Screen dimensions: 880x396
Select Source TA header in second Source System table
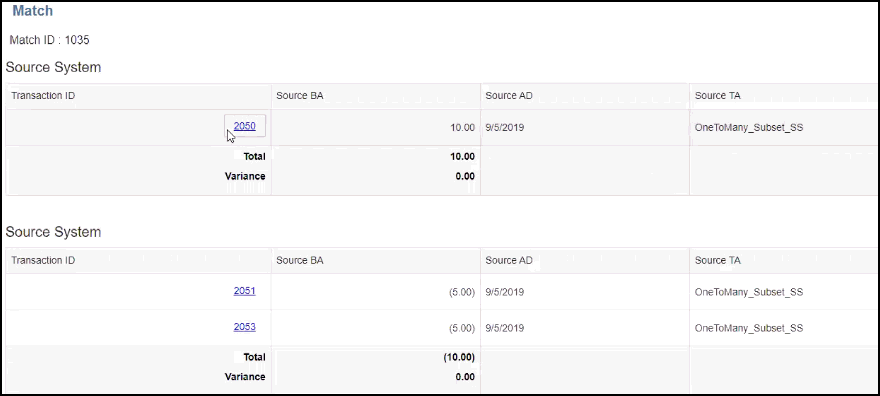click(x=718, y=261)
